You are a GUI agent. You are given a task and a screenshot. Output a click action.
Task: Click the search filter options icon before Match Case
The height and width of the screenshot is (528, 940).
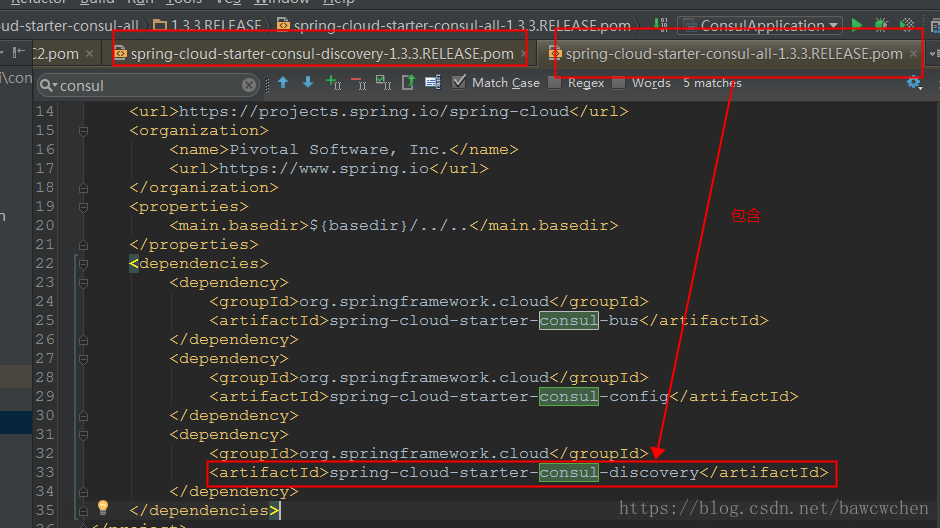tap(433, 83)
